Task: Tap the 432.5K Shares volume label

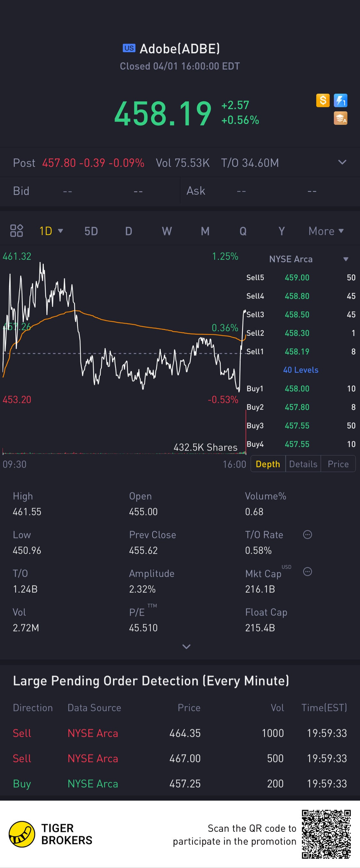Action: pos(205,447)
